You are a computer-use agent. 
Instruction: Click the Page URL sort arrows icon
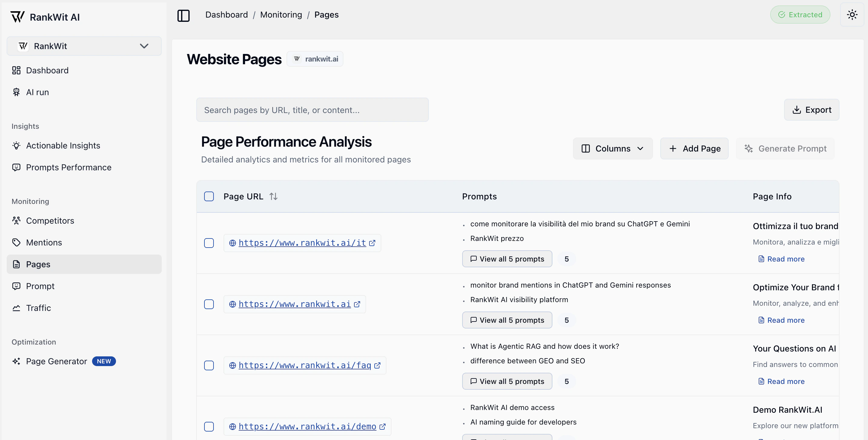[273, 196]
